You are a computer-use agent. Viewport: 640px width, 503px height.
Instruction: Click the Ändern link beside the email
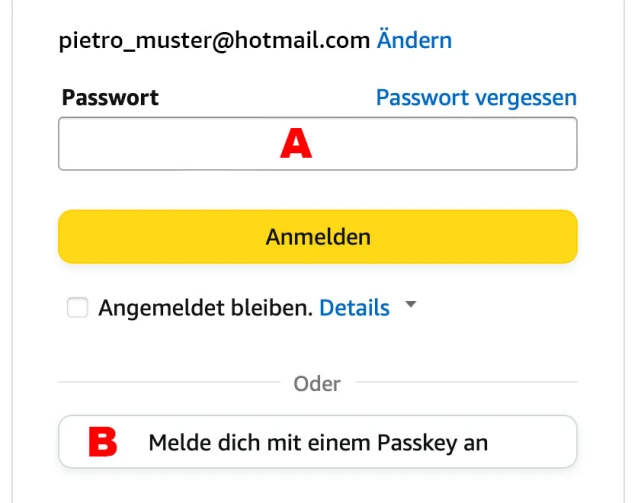click(x=414, y=41)
